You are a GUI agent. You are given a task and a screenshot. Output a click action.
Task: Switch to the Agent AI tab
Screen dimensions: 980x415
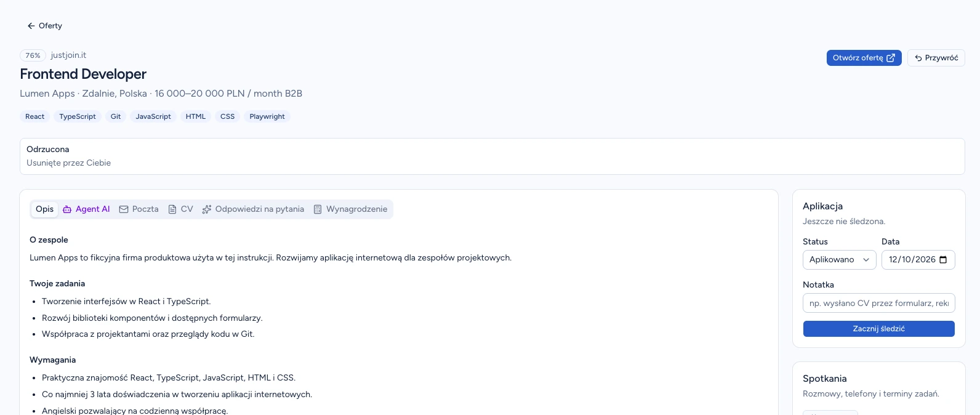pos(86,209)
